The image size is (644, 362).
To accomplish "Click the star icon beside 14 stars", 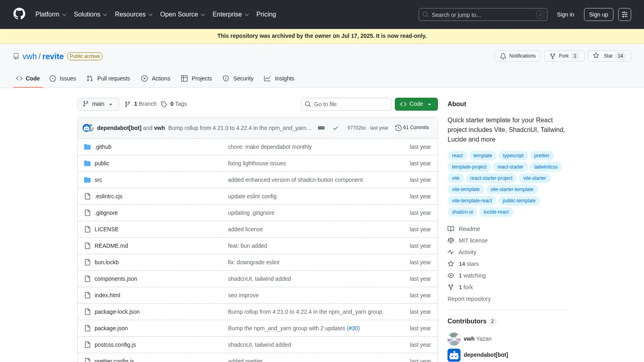I will click(x=451, y=264).
